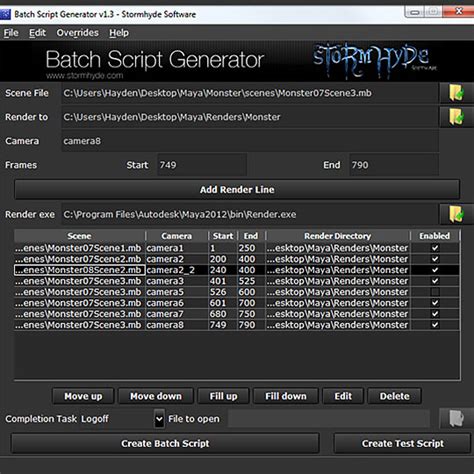Click the Fill up button
Image resolution: width=474 pixels, height=474 pixels.
[x=223, y=396]
